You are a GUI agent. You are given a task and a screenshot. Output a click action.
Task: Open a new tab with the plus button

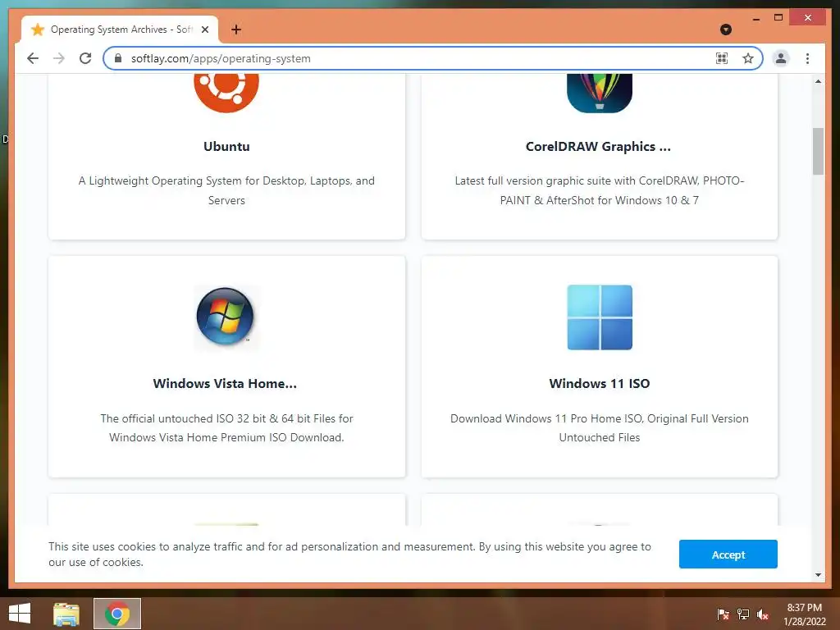point(236,30)
